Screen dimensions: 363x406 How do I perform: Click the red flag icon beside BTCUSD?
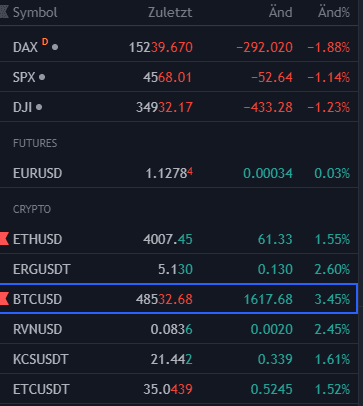click(4, 299)
